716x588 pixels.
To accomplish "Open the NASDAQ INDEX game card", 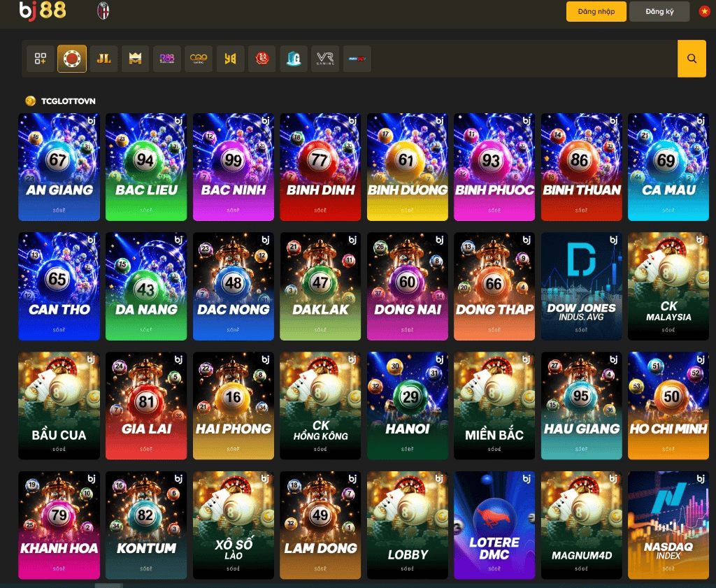I will (x=668, y=526).
